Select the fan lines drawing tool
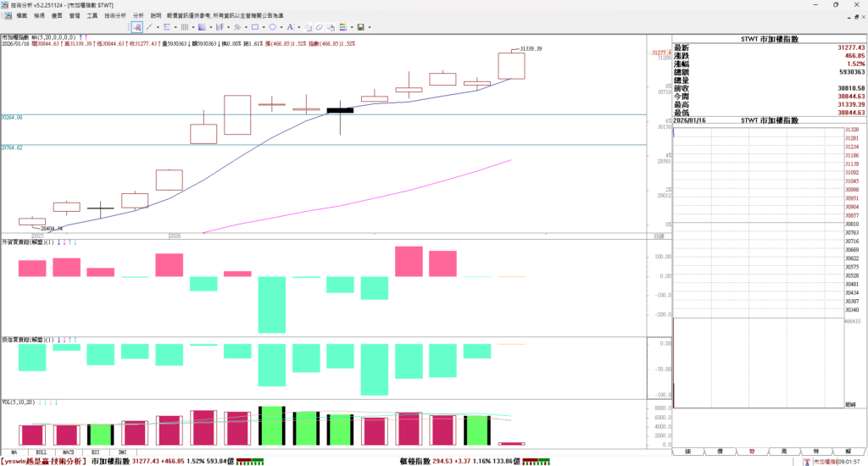The image size is (868, 466). (x=202, y=27)
